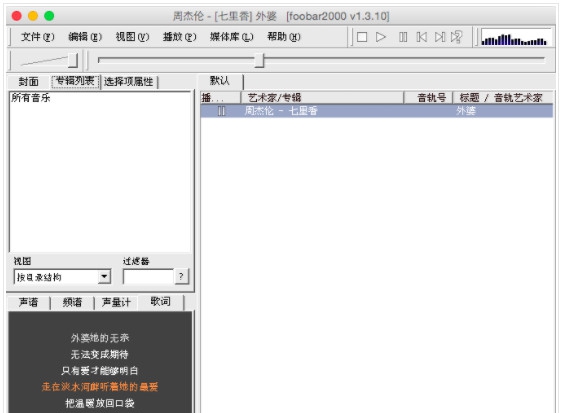This screenshot has height=413, width=562.
Task: Maximize the foobar2000 window with green button
Action: click(x=49, y=16)
